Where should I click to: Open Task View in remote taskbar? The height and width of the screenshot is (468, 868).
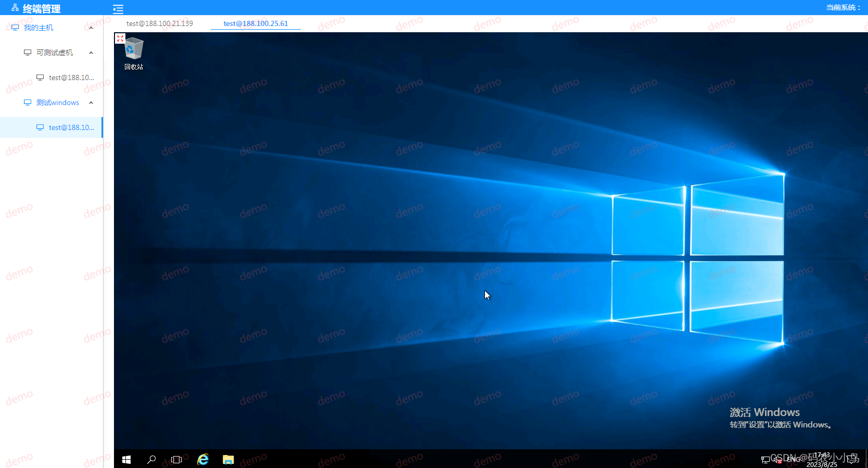(176, 460)
